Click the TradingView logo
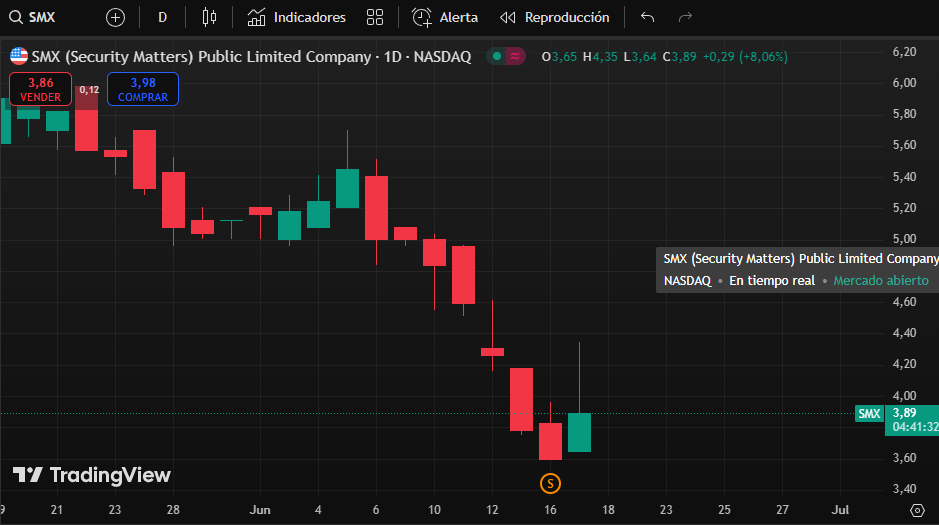The height and width of the screenshot is (525, 939). coord(92,475)
